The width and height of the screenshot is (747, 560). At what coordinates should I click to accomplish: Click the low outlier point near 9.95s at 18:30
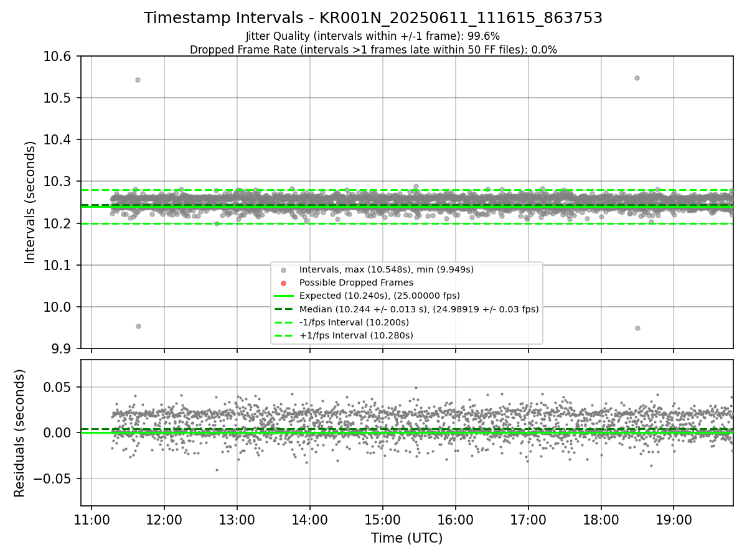(x=637, y=328)
